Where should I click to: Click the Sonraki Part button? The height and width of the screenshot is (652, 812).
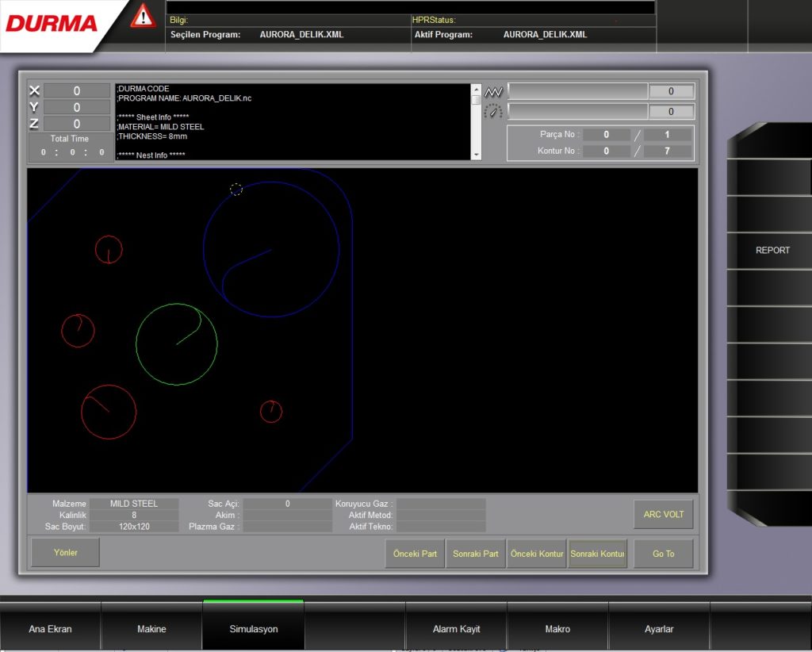click(476, 554)
